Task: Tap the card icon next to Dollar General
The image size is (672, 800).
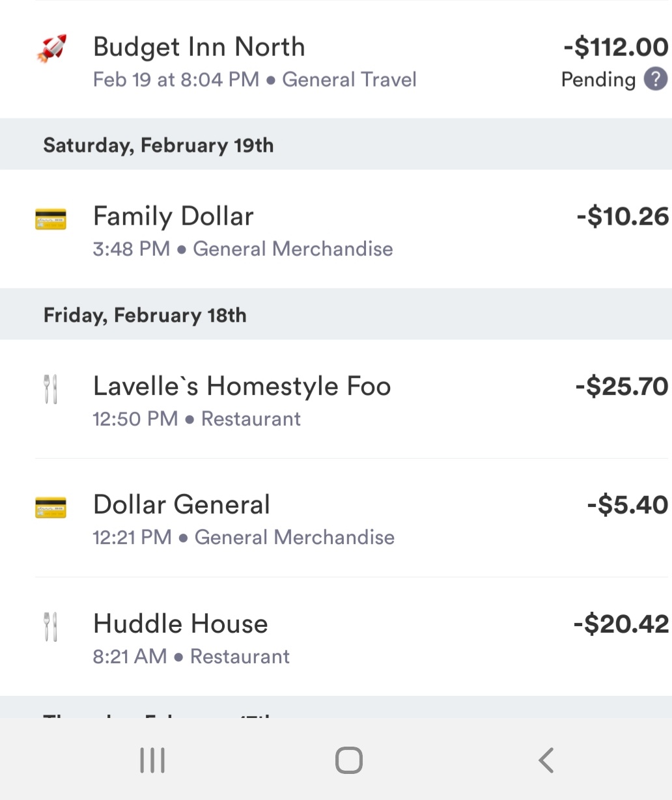Action: (x=51, y=507)
